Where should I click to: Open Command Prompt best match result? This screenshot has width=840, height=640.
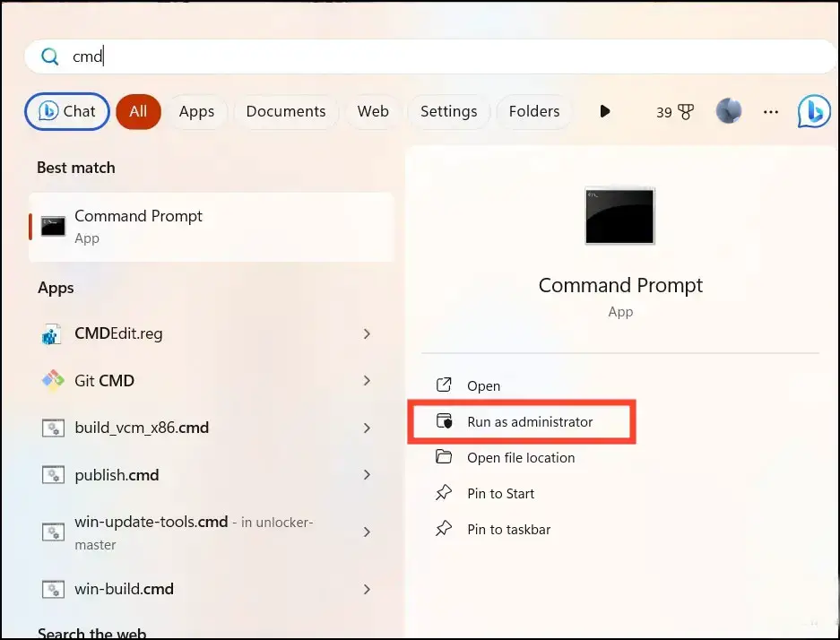tap(212, 227)
